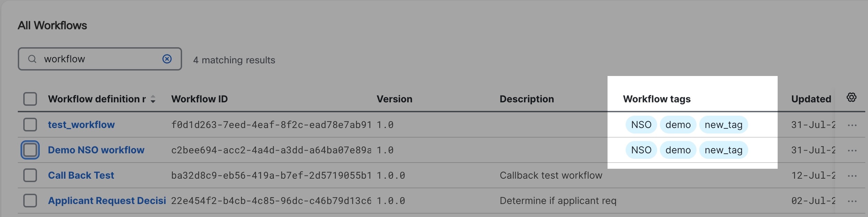
Task: Open Applicant Request Decision workflow link
Action: 107,201
